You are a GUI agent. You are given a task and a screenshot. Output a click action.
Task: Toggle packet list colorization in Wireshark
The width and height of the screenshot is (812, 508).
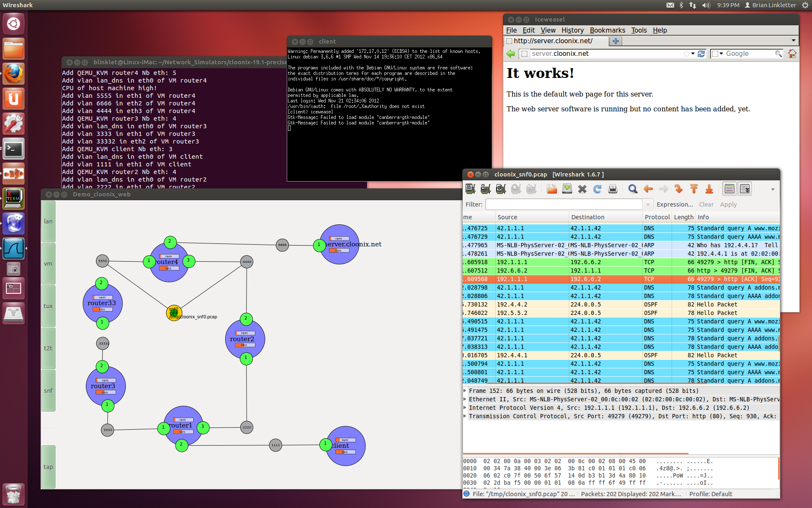[730, 189]
